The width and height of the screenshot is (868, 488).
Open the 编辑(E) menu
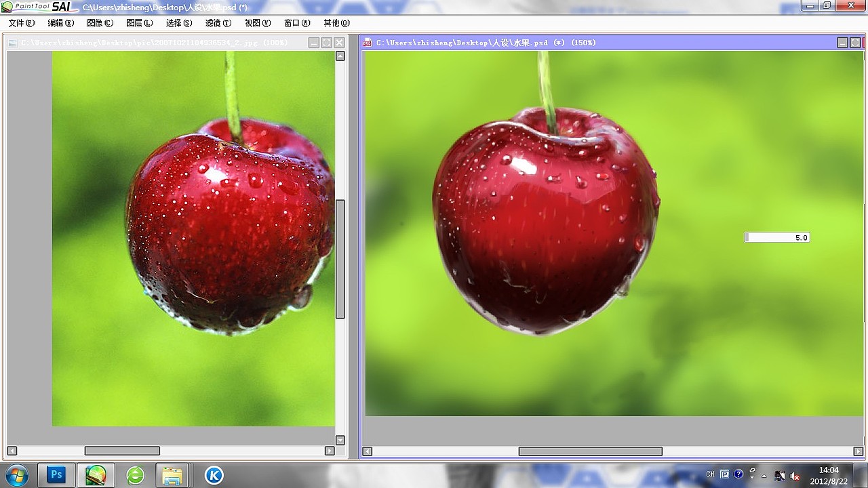point(60,23)
